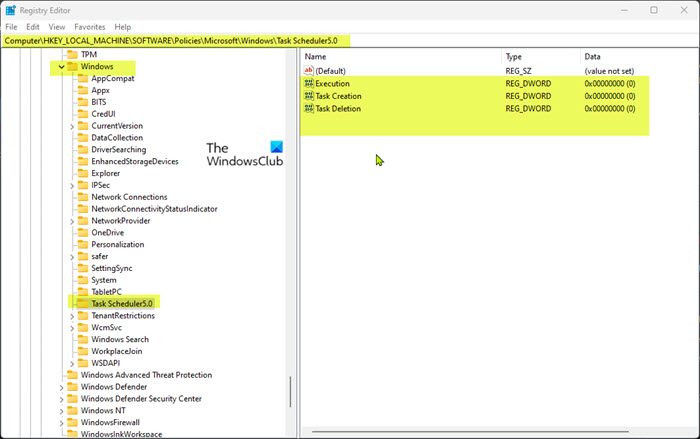The height and width of the screenshot is (439, 700).
Task: Open the Edit menu
Action: coord(33,27)
